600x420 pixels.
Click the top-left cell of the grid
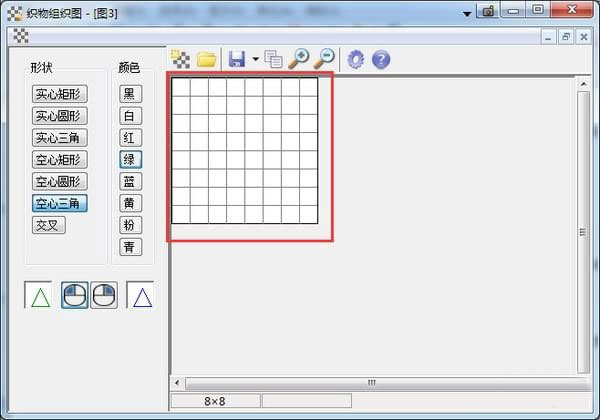pos(181,87)
